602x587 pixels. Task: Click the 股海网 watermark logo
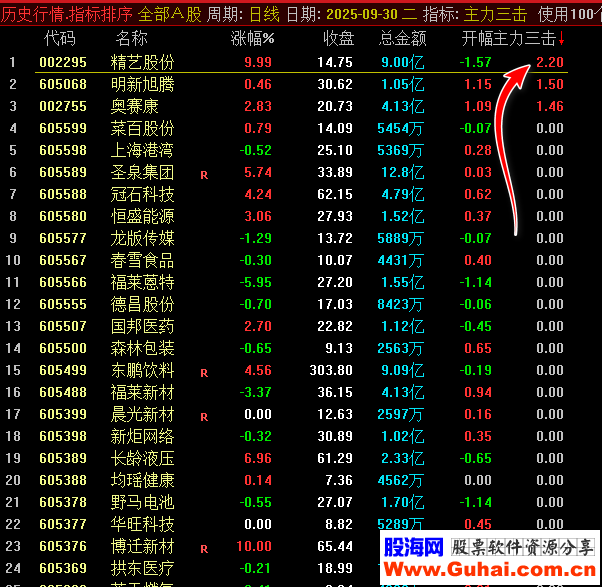[414, 547]
